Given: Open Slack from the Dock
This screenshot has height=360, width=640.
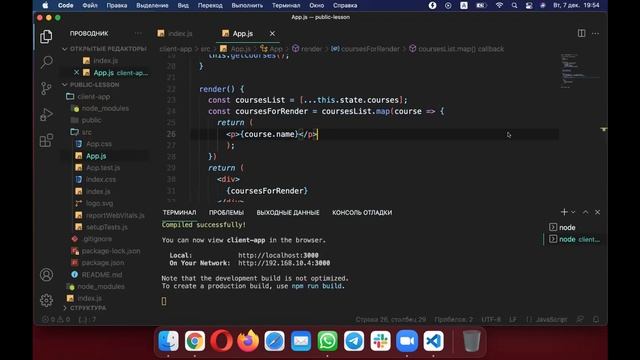Looking at the screenshot, I should (380, 341).
